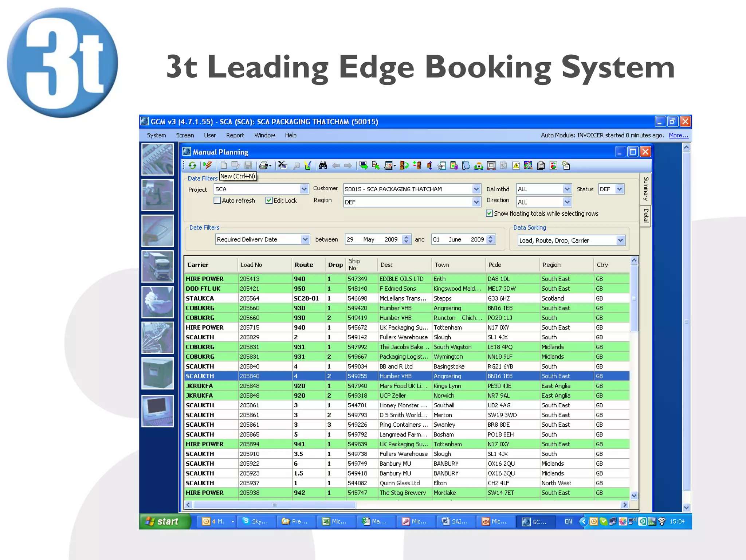
Task: Switch to the Summary side tab
Action: (x=645, y=189)
